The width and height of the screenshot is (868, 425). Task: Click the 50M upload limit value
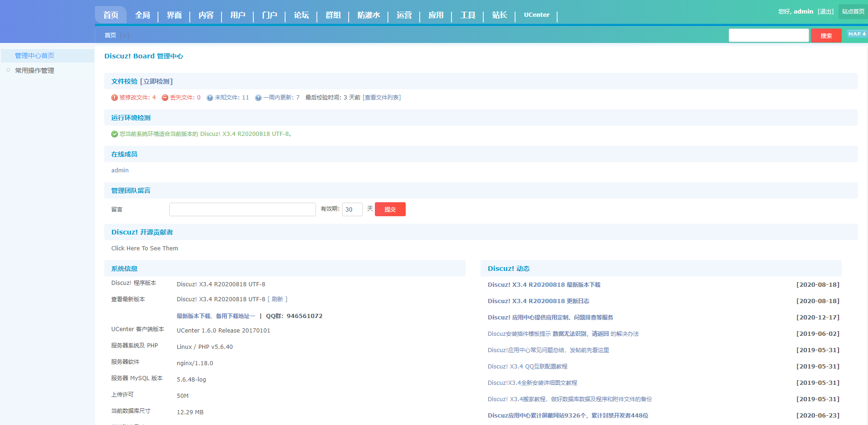coord(183,396)
